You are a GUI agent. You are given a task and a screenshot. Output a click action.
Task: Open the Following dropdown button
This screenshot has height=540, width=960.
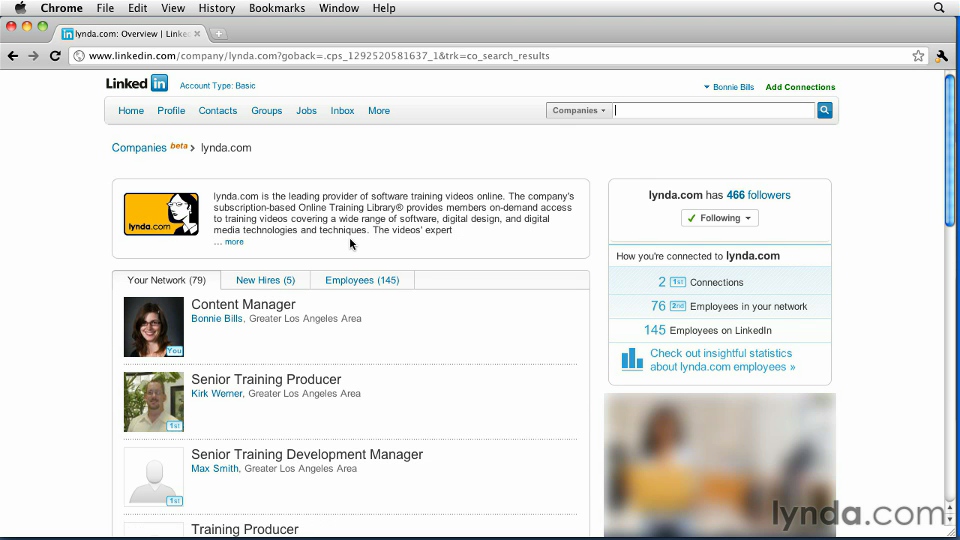tap(719, 218)
